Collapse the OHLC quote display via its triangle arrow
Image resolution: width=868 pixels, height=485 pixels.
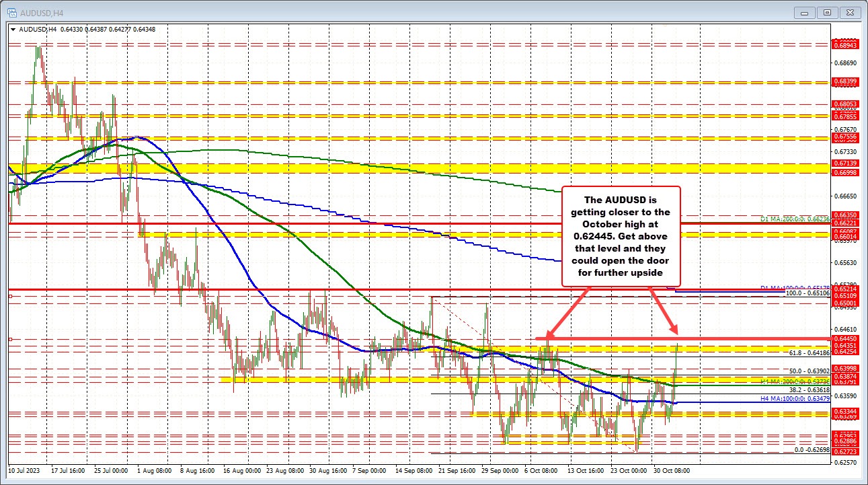click(x=13, y=30)
